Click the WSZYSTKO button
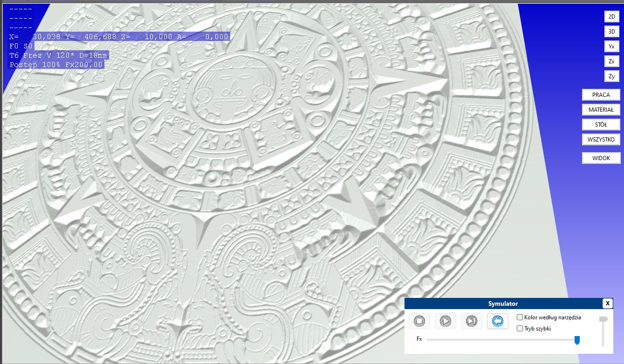624x364 pixels. click(601, 140)
